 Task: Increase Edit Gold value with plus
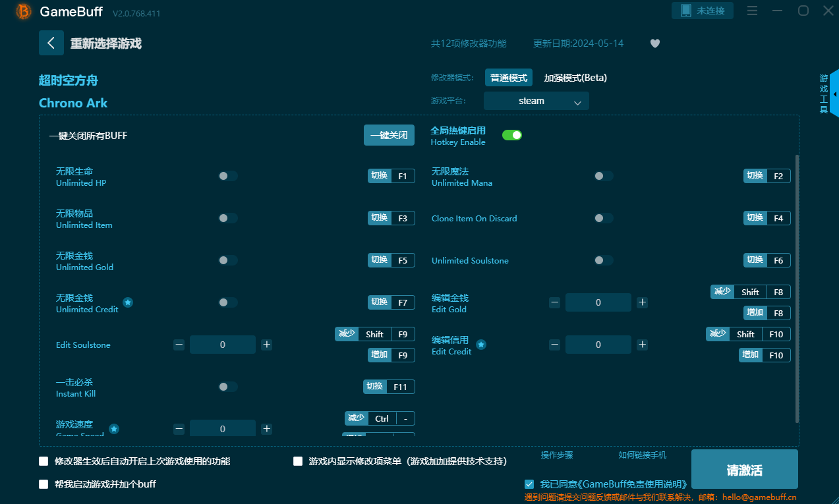pyautogui.click(x=643, y=302)
